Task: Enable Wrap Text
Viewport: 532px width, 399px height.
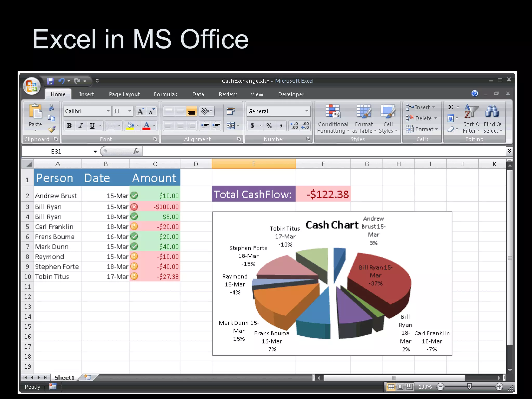Action: [x=231, y=111]
